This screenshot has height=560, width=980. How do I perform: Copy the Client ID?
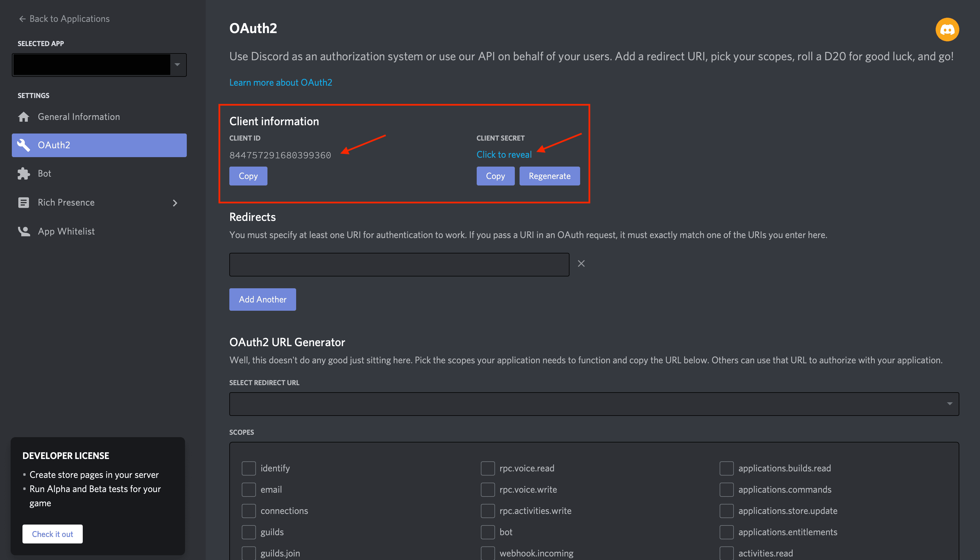pos(248,176)
